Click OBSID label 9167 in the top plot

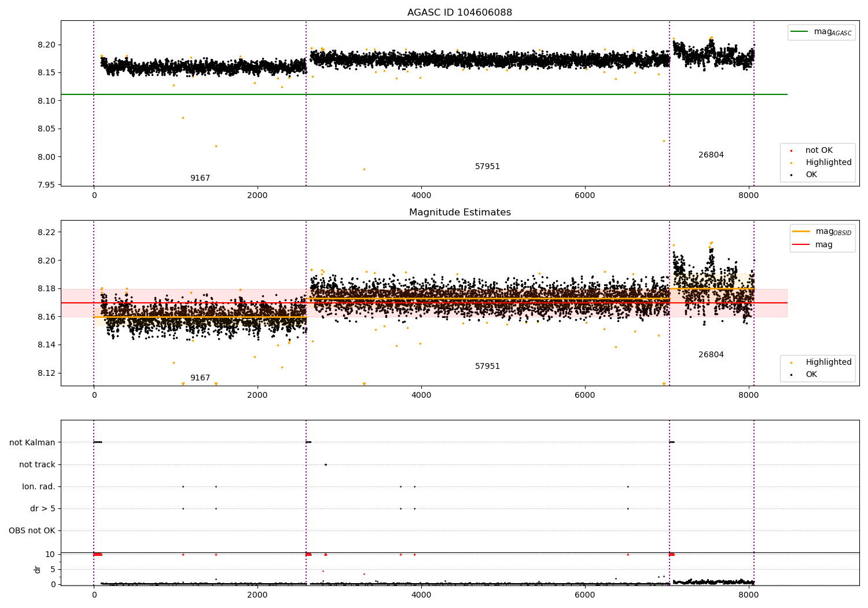point(200,178)
